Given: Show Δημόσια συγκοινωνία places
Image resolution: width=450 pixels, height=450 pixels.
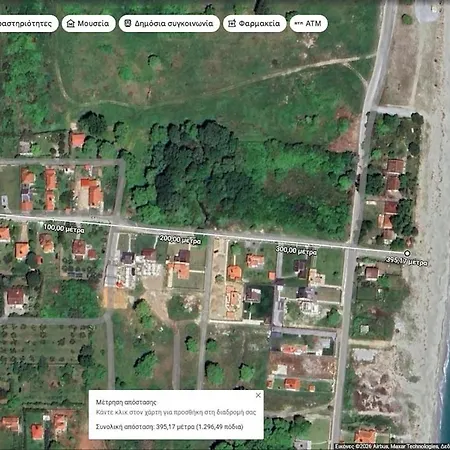Looking at the screenshot, I should tap(169, 24).
